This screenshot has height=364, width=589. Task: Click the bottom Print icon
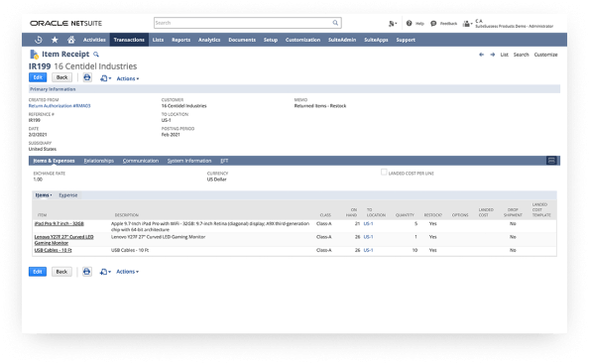pos(87,271)
